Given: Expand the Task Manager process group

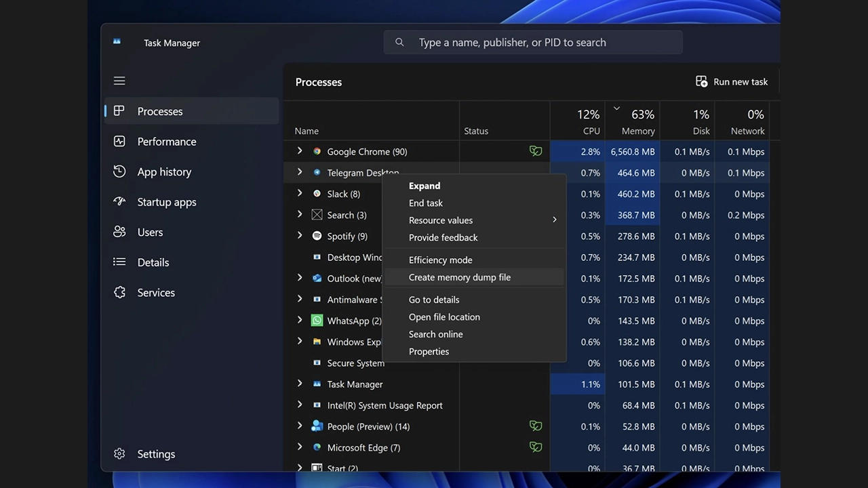Looking at the screenshot, I should [300, 384].
